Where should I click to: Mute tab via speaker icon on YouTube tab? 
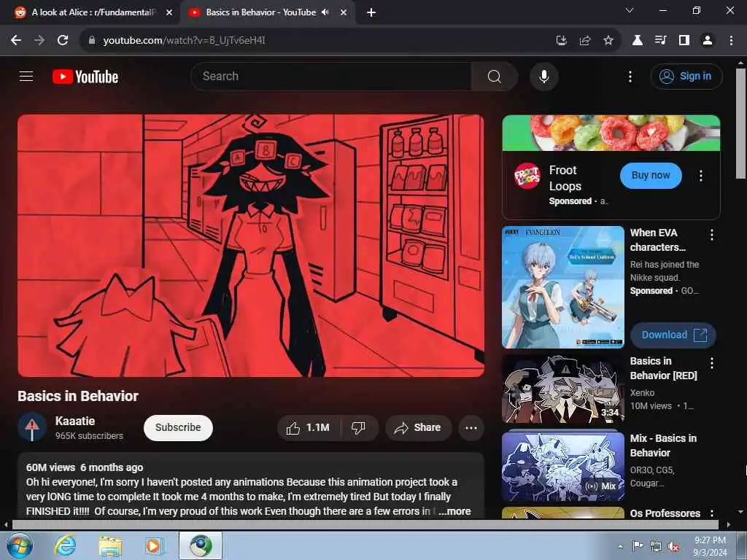tap(325, 12)
